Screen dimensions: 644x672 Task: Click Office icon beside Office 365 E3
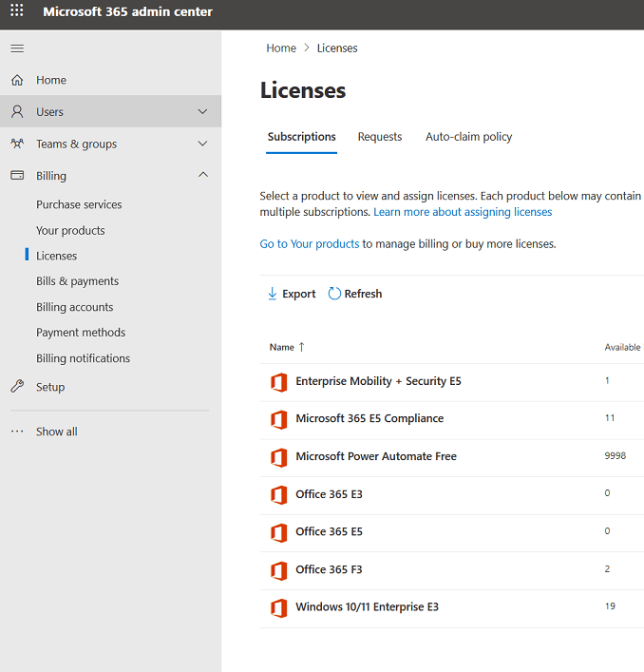coord(278,495)
